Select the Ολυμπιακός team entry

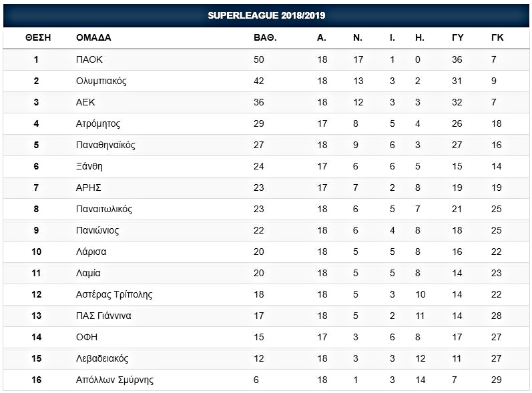[x=101, y=81]
